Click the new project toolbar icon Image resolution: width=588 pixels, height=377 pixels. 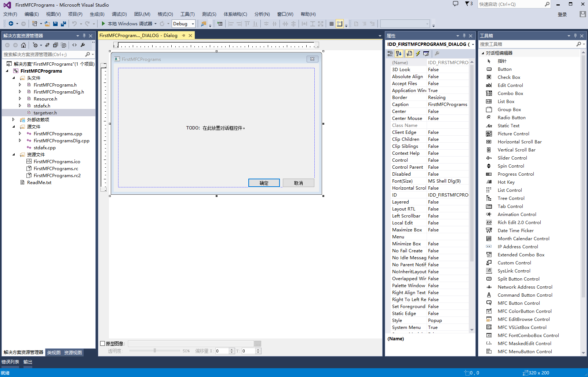[34, 24]
